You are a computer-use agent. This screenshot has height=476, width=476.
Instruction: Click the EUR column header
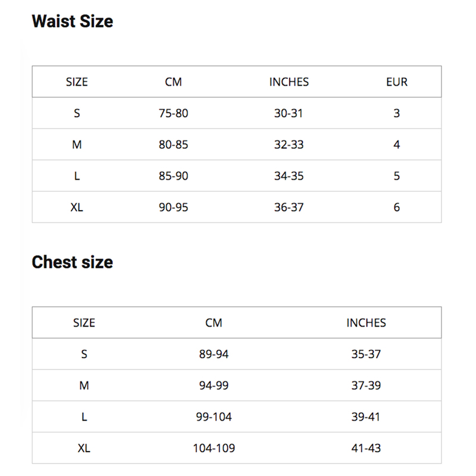pyautogui.click(x=397, y=82)
